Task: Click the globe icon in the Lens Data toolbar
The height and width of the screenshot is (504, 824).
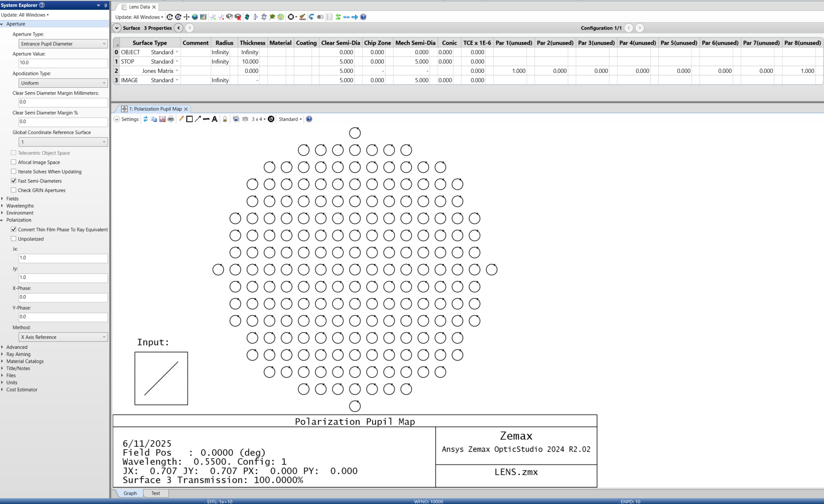Action: (195, 17)
